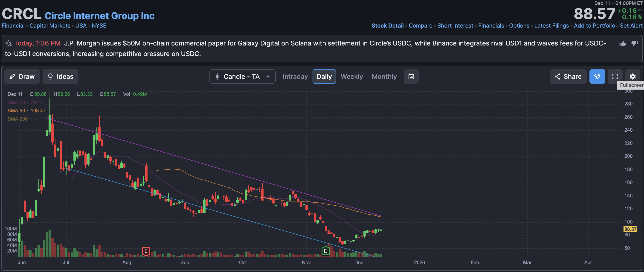Viewport: 644px width, 272px height.
Task: Share the chart
Action: 568,76
